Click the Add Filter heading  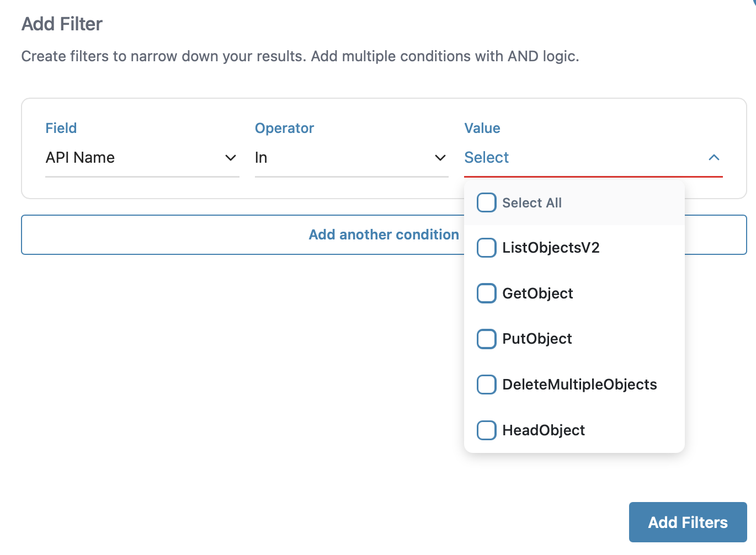coord(62,24)
